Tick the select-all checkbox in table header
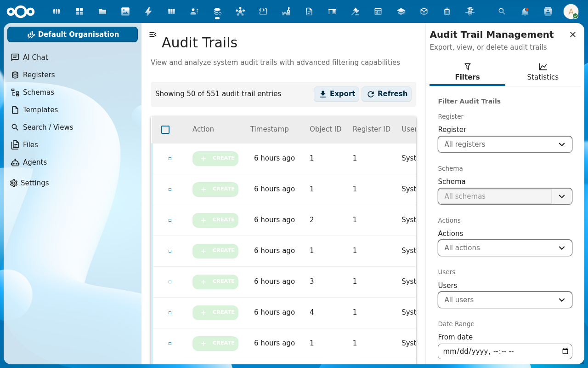 coord(165,130)
